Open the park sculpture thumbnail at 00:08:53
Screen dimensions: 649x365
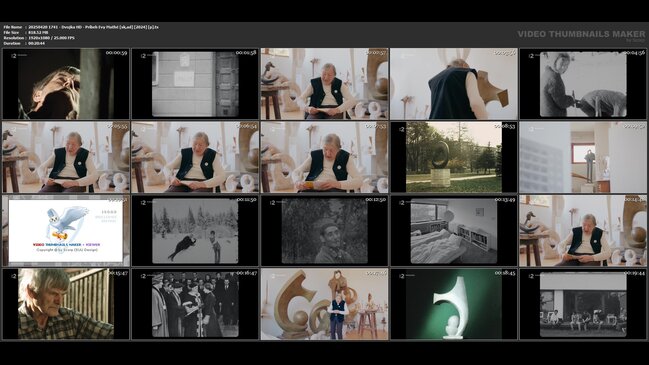click(454, 157)
